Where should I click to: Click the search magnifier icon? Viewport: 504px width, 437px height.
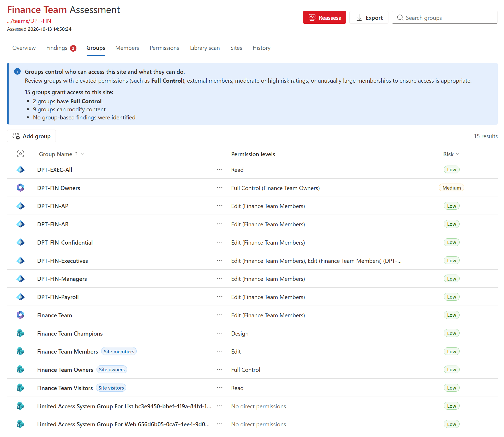coord(400,17)
